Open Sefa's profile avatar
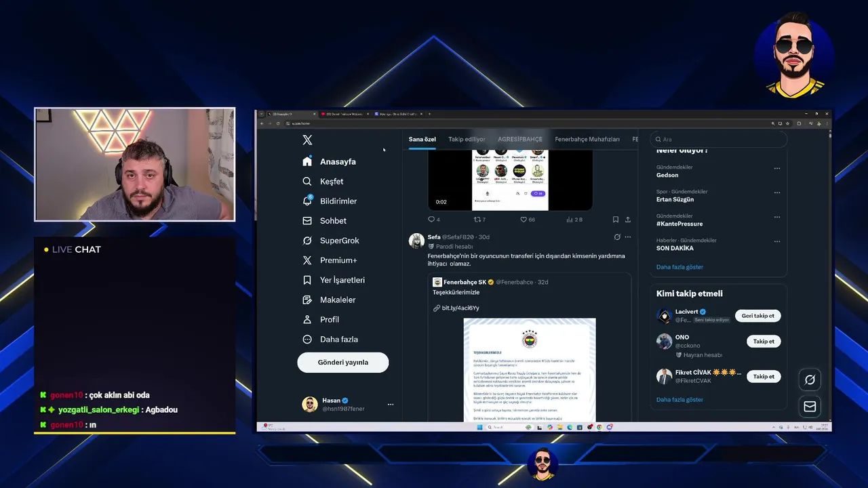This screenshot has height=488, width=868. click(x=416, y=241)
